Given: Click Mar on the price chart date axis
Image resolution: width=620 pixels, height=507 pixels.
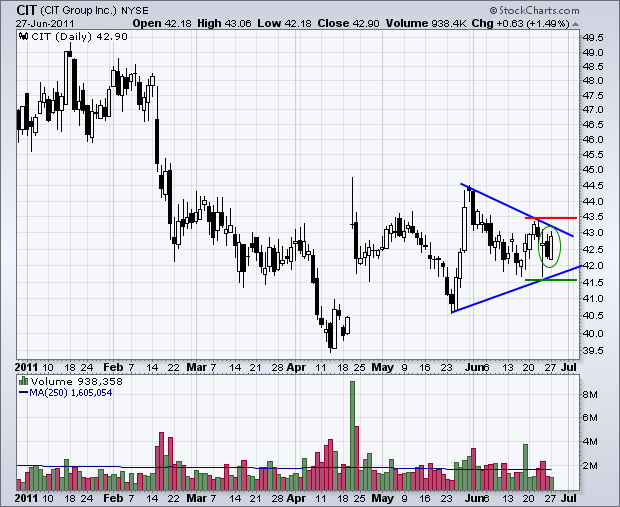Looking at the screenshot, I should 197,367.
